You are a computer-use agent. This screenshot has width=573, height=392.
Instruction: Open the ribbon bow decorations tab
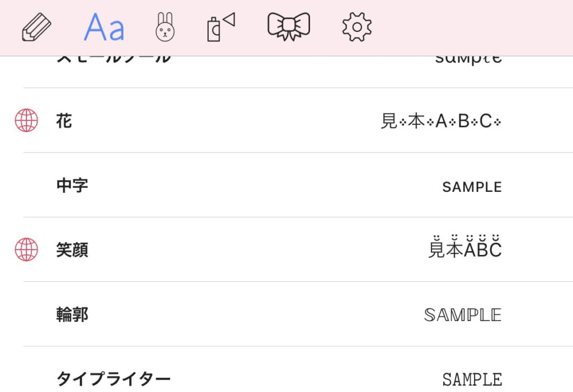(289, 26)
